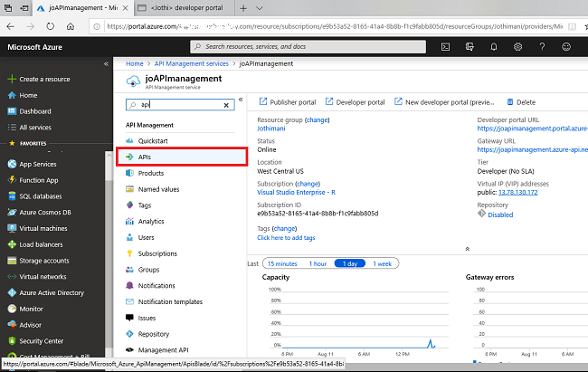Select Notifications in the resource menu
Image resolution: width=588 pixels, height=372 pixels.
(150, 286)
